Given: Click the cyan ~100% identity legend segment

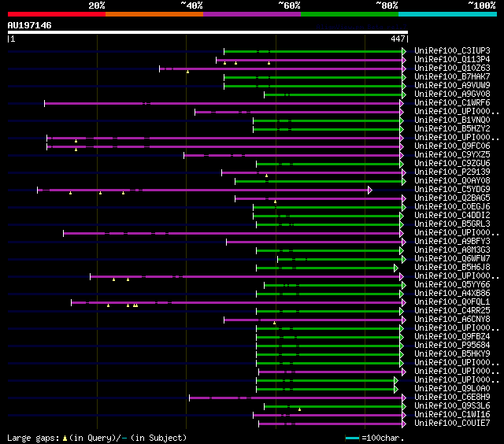Looking at the screenshot, I should coord(448,14).
